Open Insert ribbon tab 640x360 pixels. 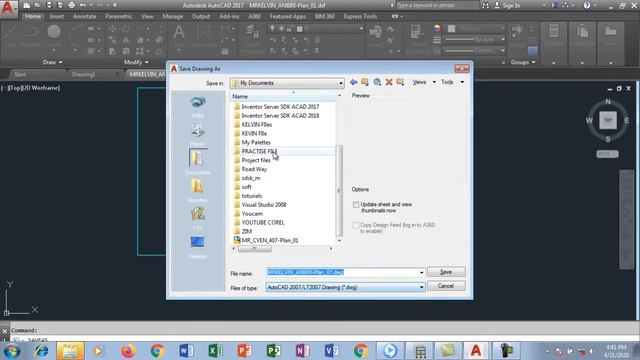pyautogui.click(x=57, y=16)
